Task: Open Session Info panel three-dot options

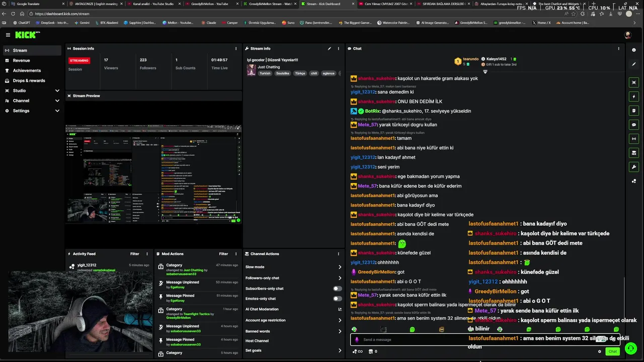Action: (x=236, y=49)
